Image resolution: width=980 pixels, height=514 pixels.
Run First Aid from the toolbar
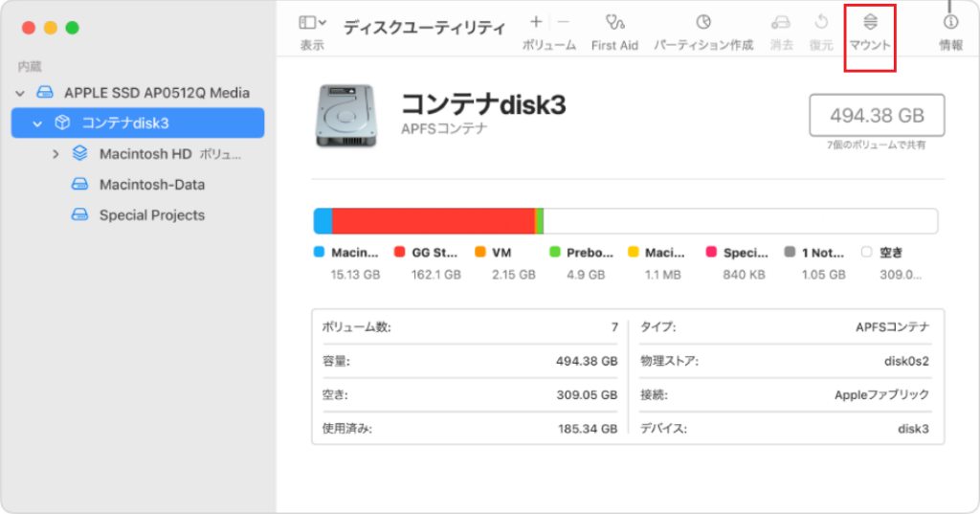pyautogui.click(x=615, y=33)
